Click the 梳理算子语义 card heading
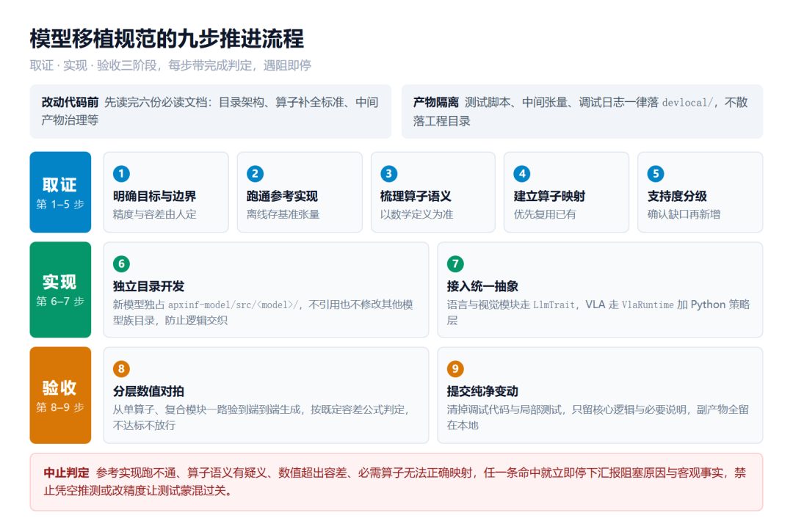Viewport: 793px width, 532px height. pyautogui.click(x=415, y=196)
